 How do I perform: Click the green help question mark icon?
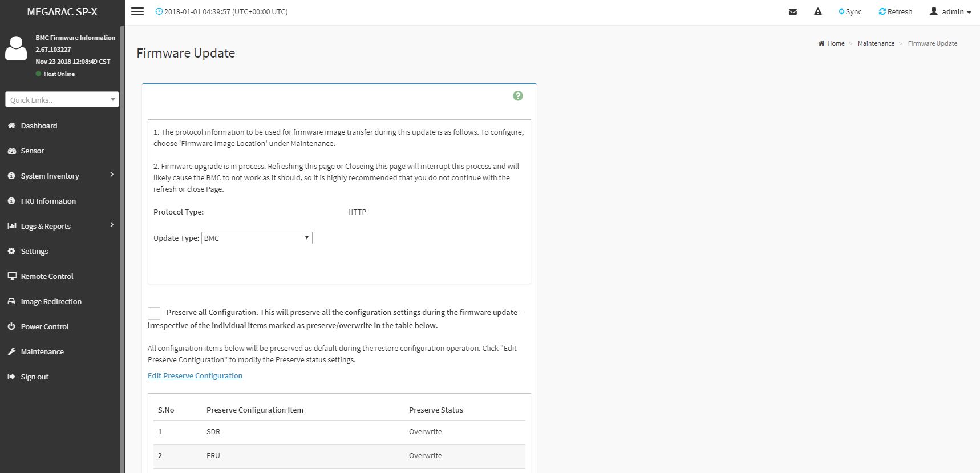[518, 96]
